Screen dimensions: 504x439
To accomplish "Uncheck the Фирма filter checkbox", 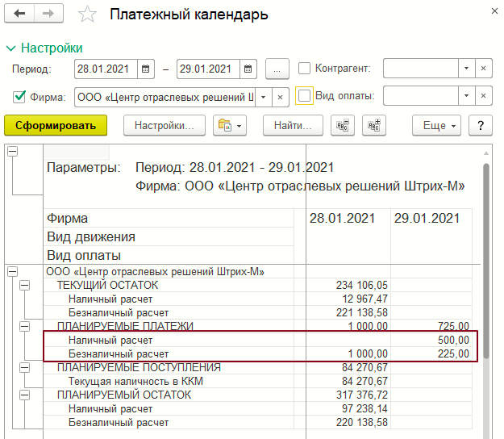I will (20, 97).
